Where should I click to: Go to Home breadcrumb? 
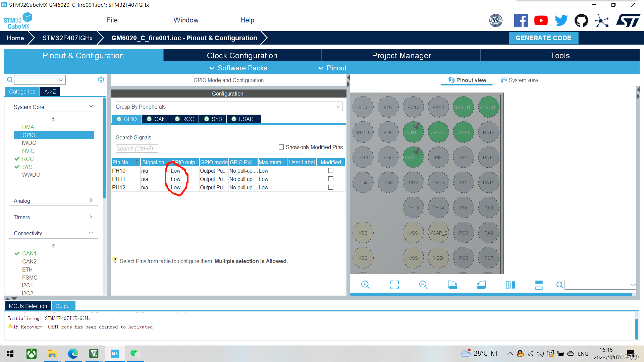click(x=15, y=38)
